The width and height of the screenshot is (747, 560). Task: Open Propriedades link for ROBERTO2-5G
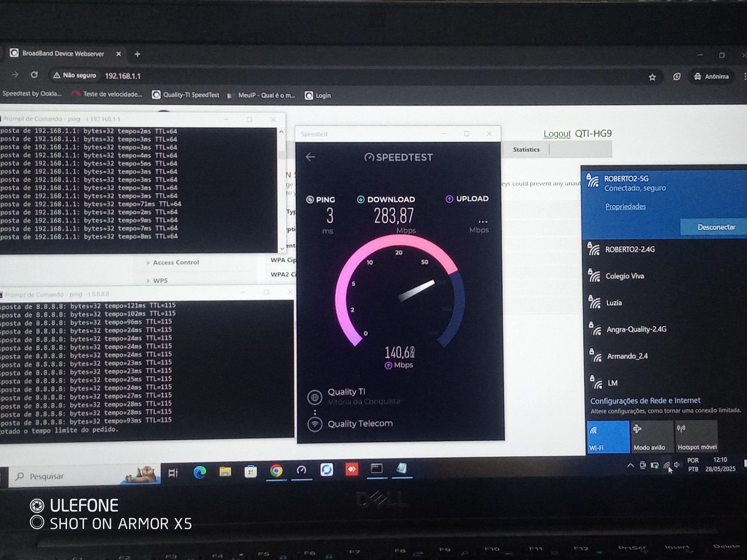click(625, 206)
